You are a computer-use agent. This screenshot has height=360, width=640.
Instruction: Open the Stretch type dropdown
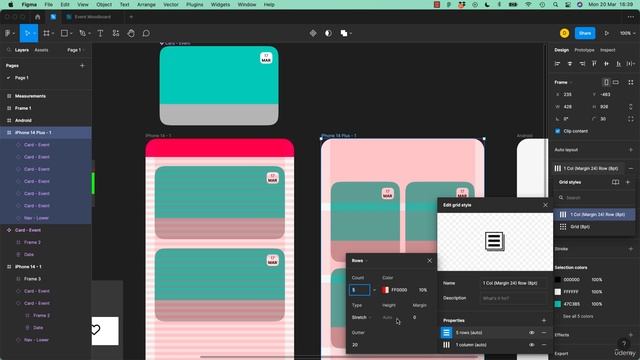361,318
